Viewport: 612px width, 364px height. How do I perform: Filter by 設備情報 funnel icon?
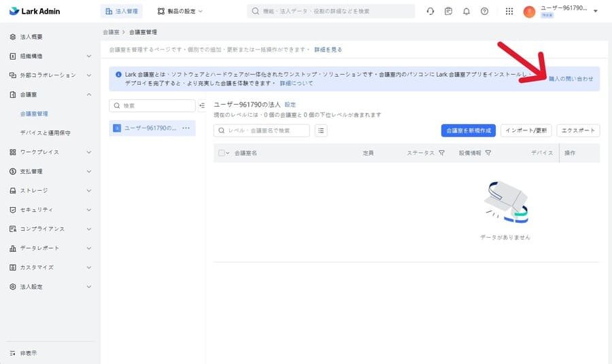[488, 153]
